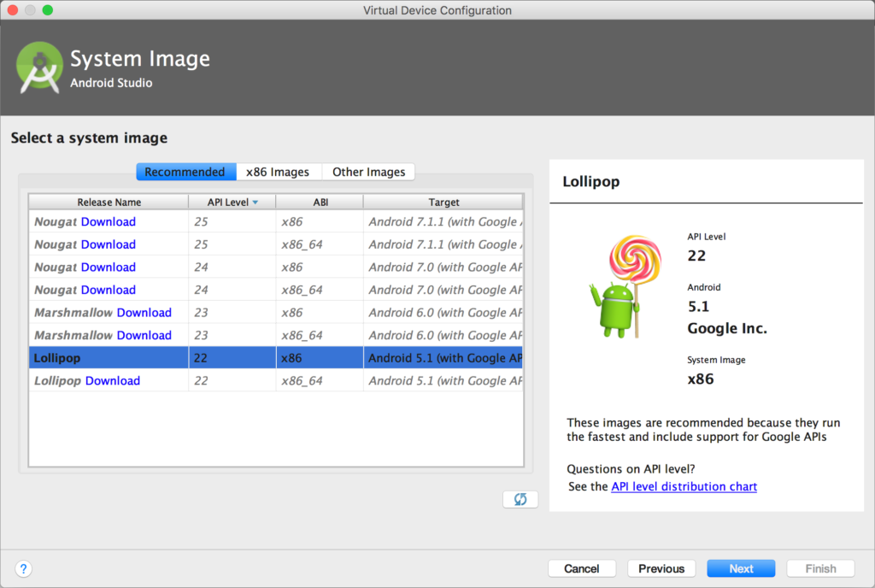Click the Lollipop heading in the details panel
875x588 pixels.
pos(591,182)
